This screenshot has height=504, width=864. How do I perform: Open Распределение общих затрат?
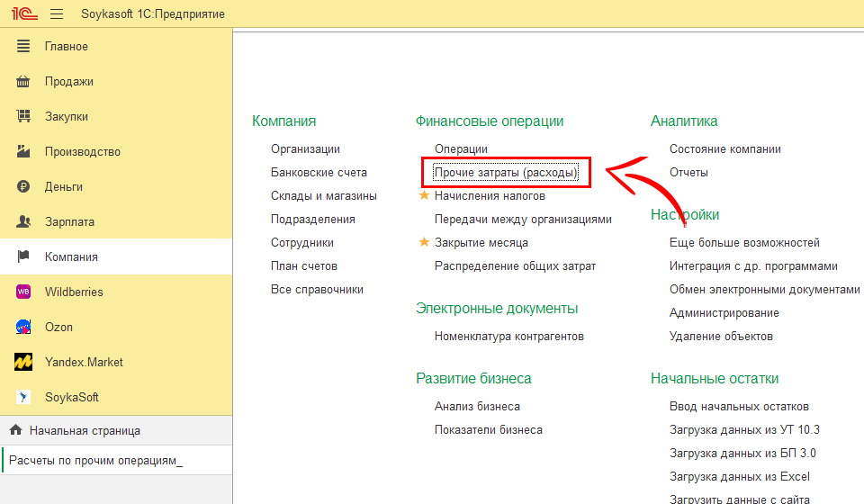click(x=515, y=265)
